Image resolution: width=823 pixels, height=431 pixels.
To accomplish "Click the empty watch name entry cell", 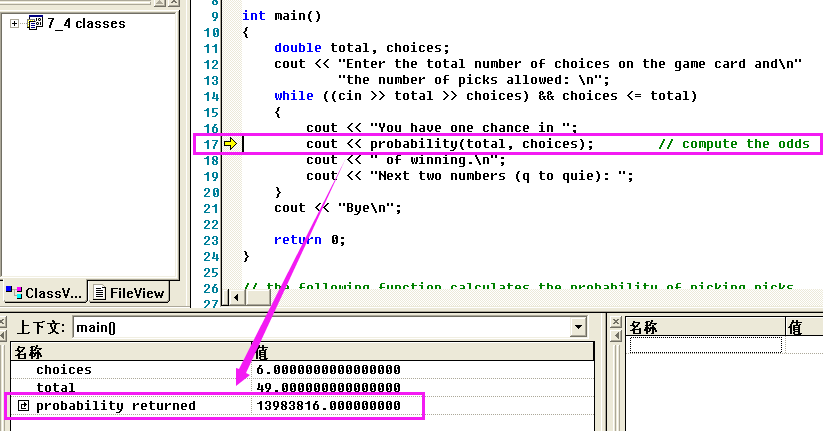I will pos(705,345).
